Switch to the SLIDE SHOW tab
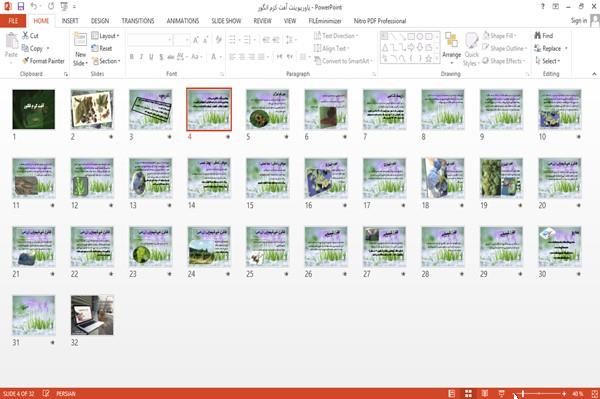Image resolution: width=600 pixels, height=399 pixels. pyautogui.click(x=226, y=21)
